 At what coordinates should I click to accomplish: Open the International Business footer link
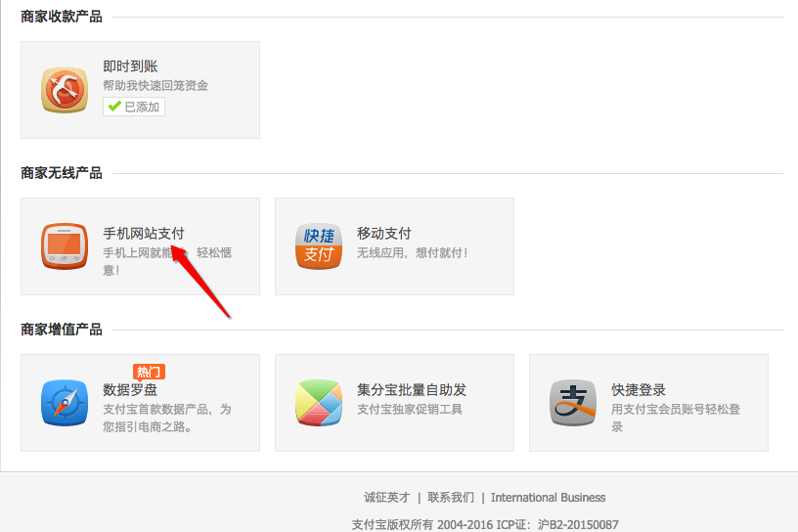pyautogui.click(x=548, y=498)
